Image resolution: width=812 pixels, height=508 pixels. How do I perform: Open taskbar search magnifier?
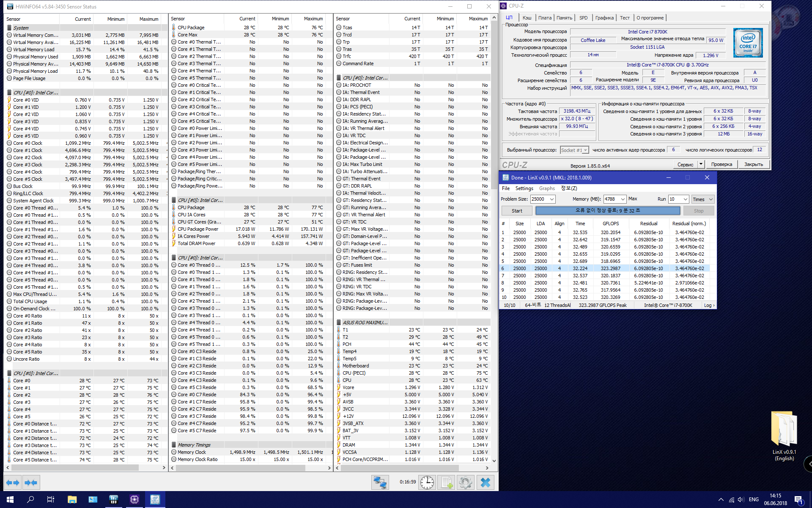(x=30, y=500)
